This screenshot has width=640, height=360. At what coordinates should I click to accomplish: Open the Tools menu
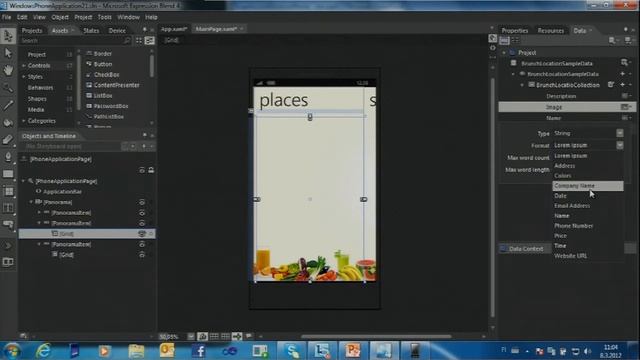click(104, 17)
